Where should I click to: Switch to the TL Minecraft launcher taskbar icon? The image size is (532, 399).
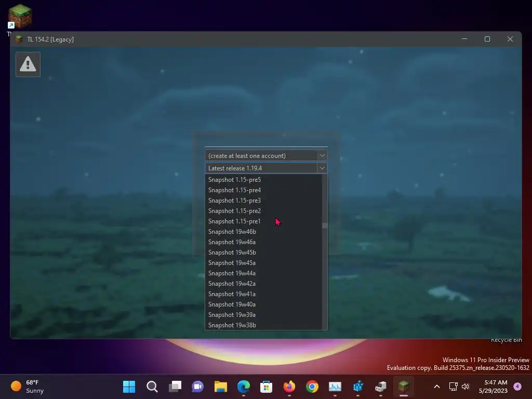(403, 387)
